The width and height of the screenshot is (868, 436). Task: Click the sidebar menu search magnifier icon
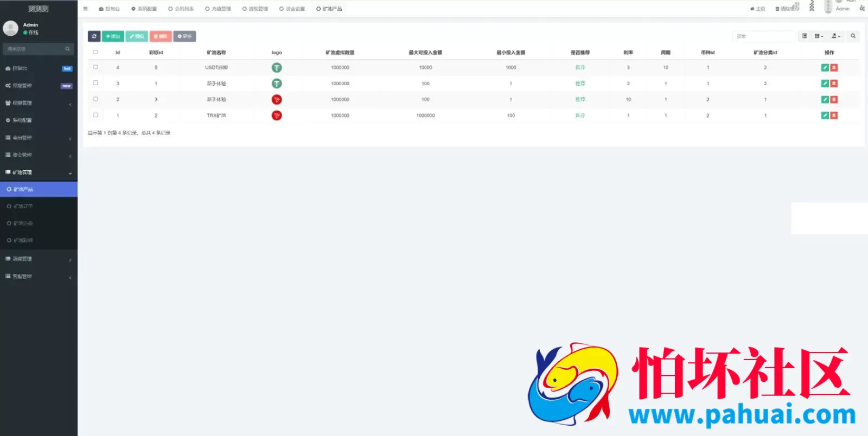[x=67, y=49]
